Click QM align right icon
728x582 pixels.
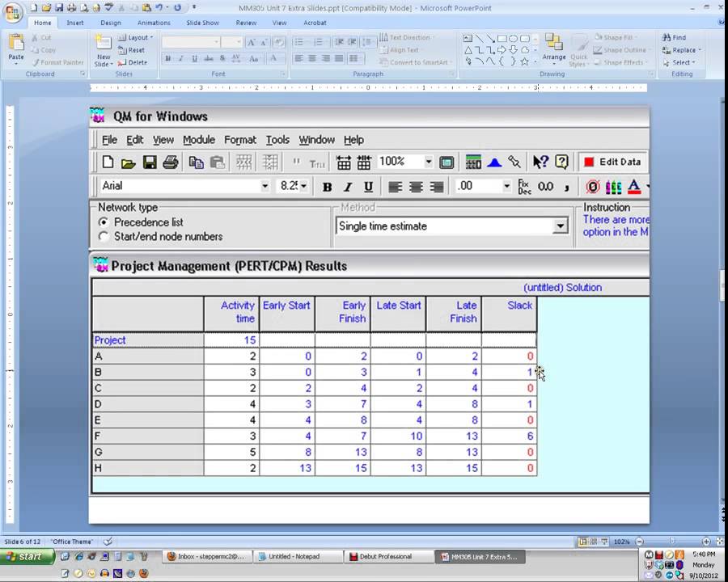click(437, 187)
